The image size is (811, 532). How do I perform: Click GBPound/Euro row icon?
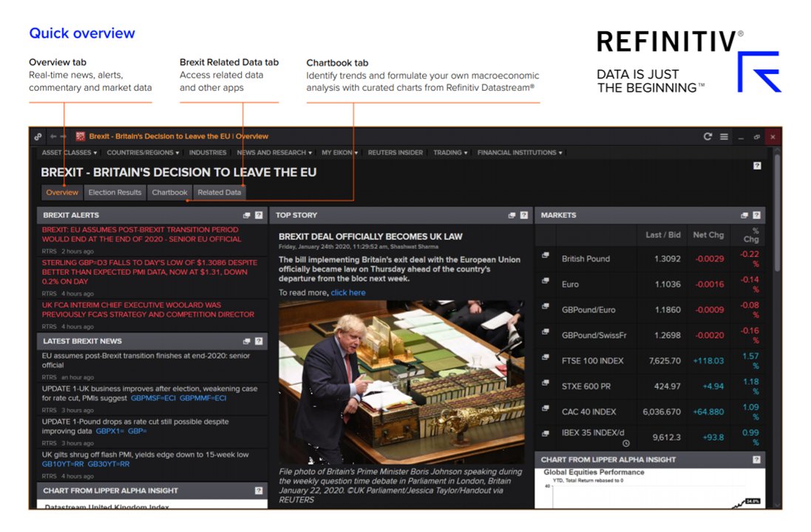coord(545,306)
